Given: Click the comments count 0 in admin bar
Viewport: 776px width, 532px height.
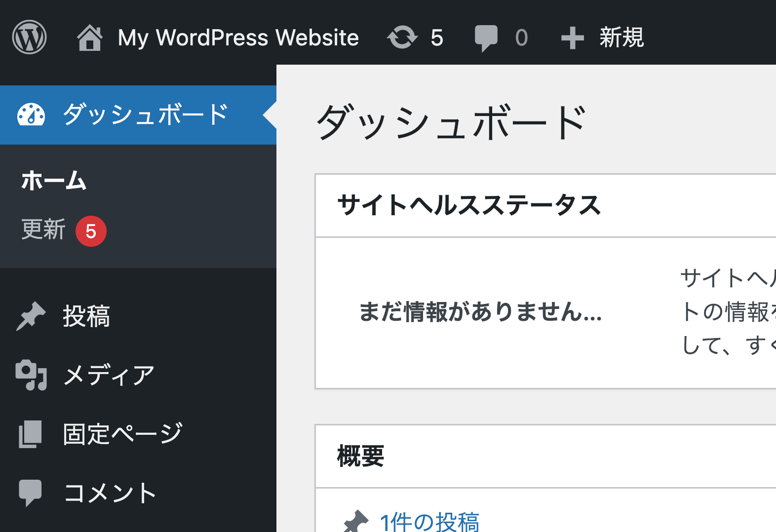Looking at the screenshot, I should tap(521, 38).
